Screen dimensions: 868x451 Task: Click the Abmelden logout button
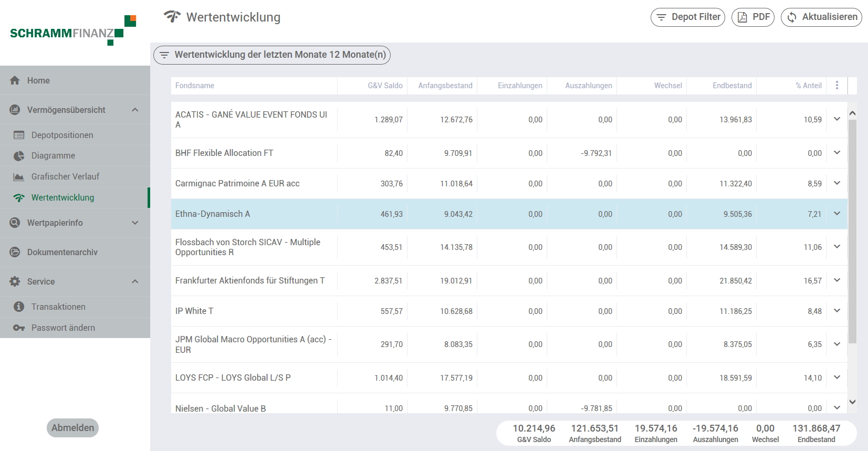click(72, 428)
